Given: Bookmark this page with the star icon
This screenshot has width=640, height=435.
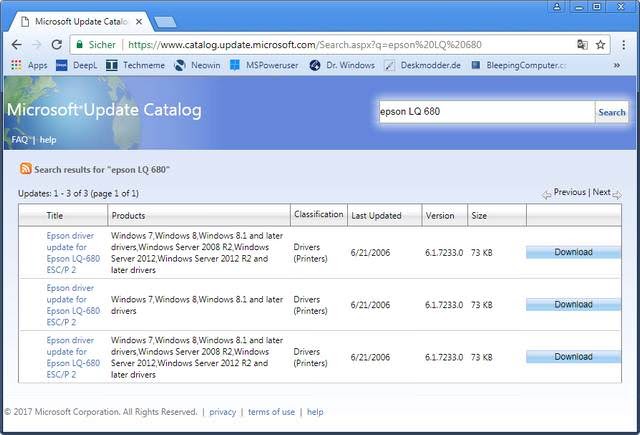Looking at the screenshot, I should (x=600, y=44).
